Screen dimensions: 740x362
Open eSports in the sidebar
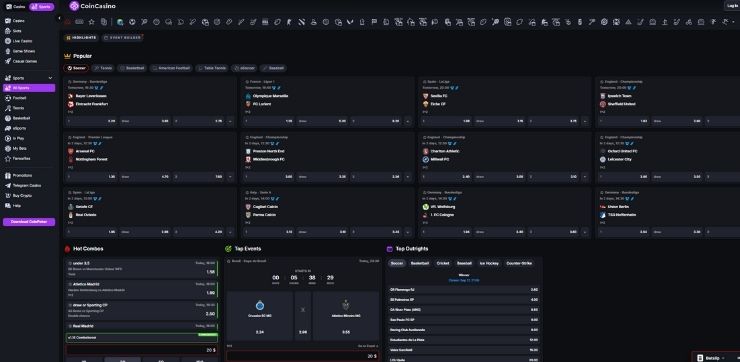(19, 128)
